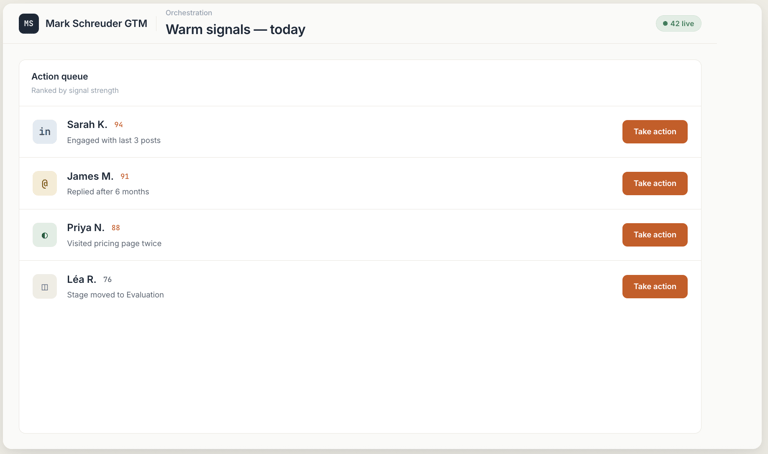The width and height of the screenshot is (768, 454).
Task: Click the @ email icon beside James M.
Action: (x=45, y=183)
